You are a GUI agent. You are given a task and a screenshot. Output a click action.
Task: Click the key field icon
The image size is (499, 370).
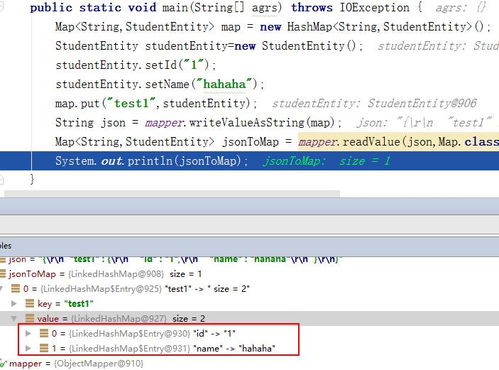pyautogui.click(x=30, y=304)
